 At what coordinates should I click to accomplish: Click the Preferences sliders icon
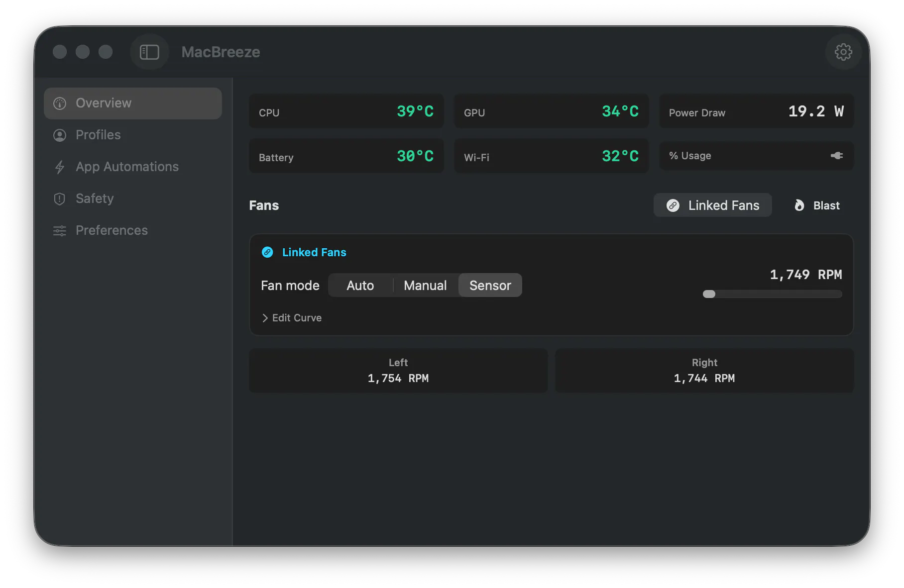pyautogui.click(x=60, y=231)
